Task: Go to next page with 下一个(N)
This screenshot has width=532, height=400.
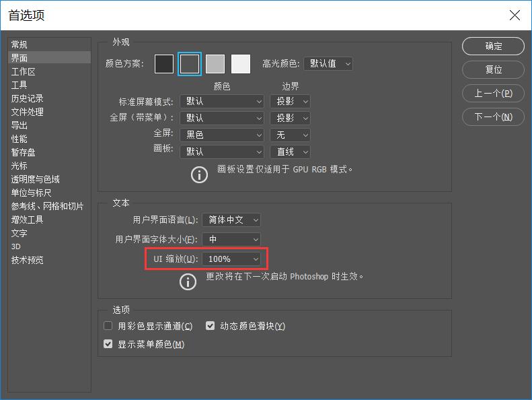Action: coord(493,117)
